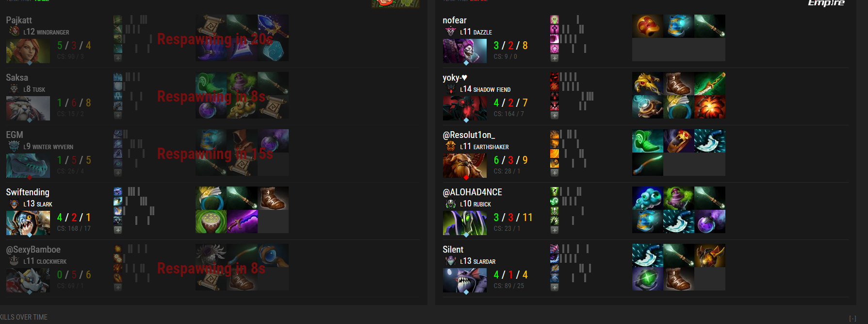Open player Swiftending's name link

click(28, 192)
